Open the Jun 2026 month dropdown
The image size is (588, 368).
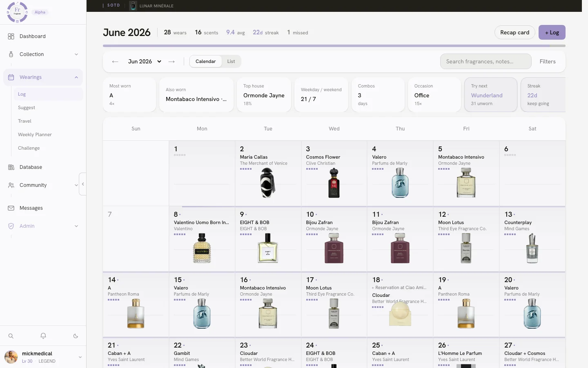145,62
